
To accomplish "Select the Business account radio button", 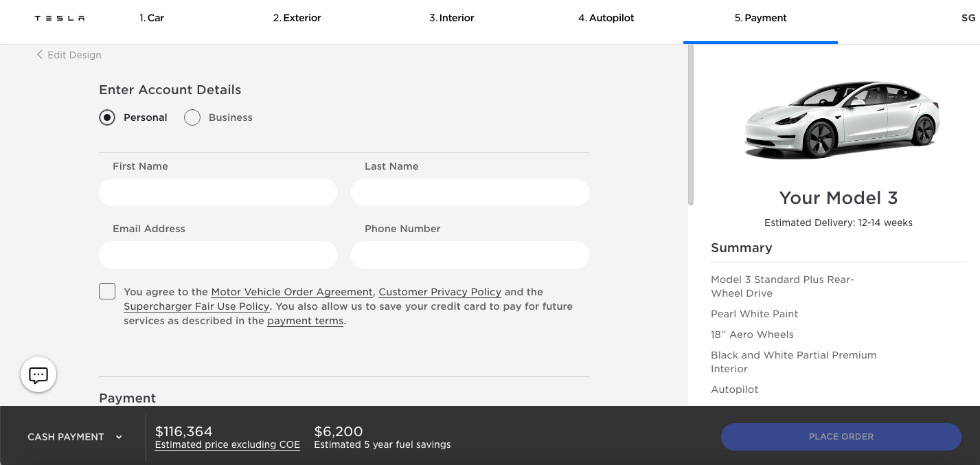I will 192,117.
